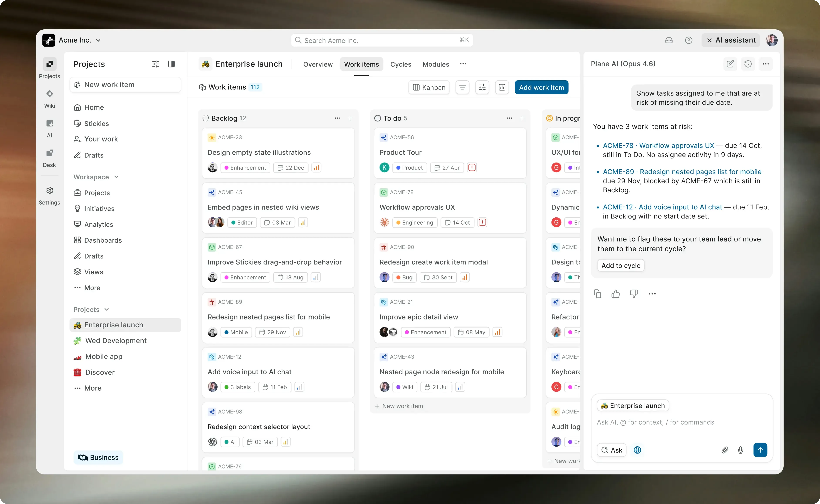Viewport: 820px width, 504px height.
Task: Expand More under Workspace section
Action: point(87,288)
